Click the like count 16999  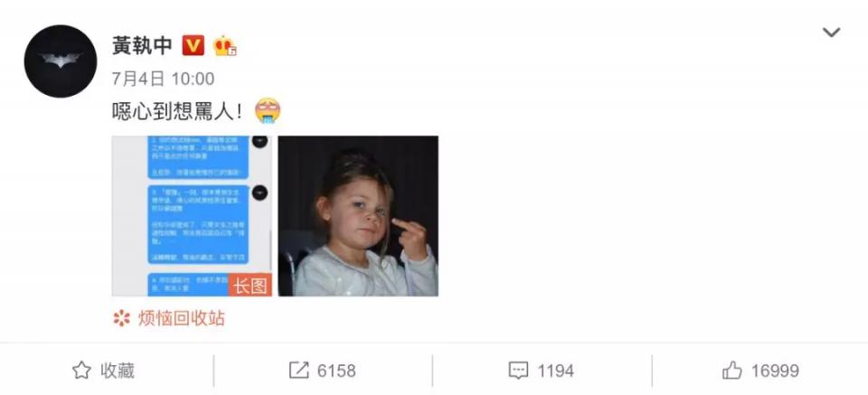click(x=775, y=371)
